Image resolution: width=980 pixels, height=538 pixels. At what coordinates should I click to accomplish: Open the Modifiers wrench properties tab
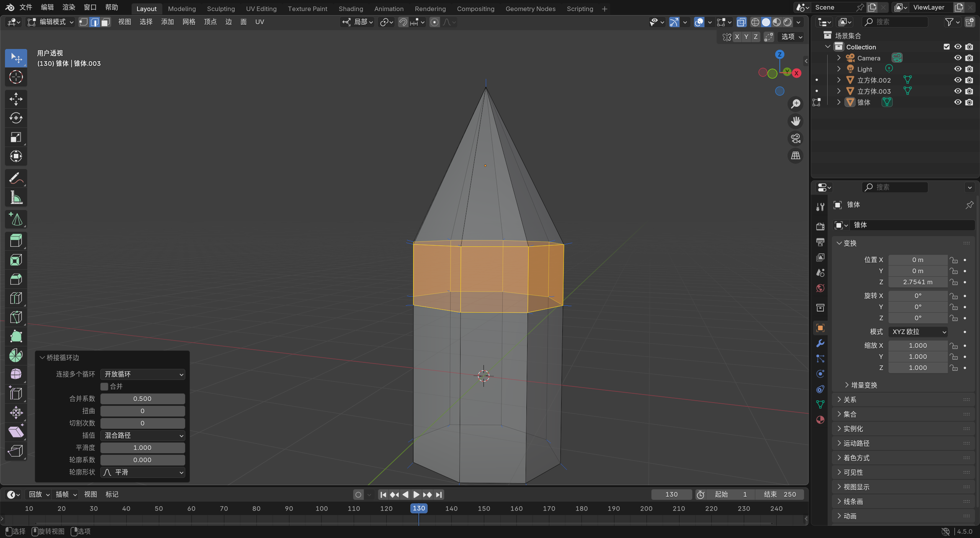pyautogui.click(x=820, y=343)
